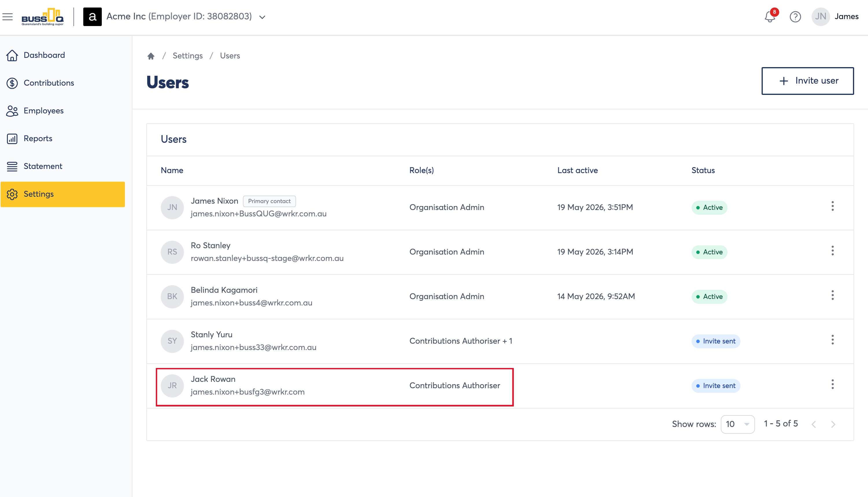Click the Status column header

pos(703,170)
